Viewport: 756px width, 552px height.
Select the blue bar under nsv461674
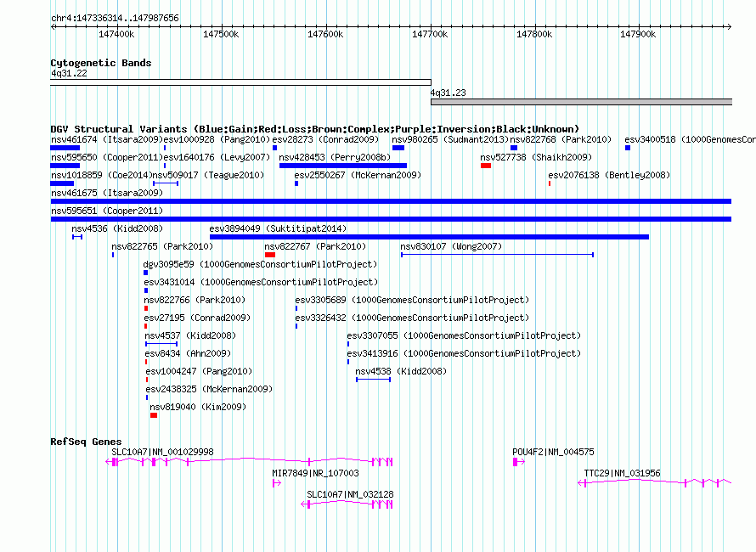pyautogui.click(x=65, y=148)
